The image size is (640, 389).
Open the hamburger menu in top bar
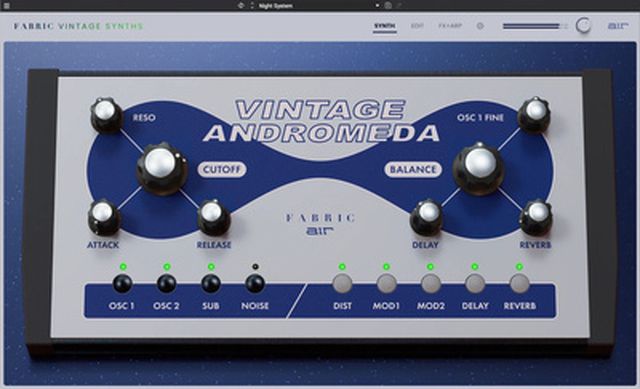tap(6, 6)
